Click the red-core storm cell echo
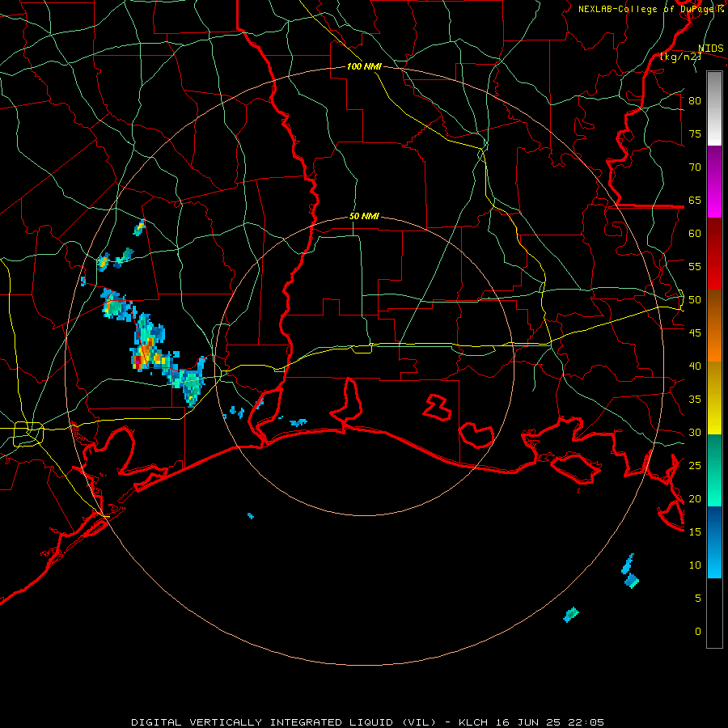This screenshot has height=728, width=728. pos(138,361)
